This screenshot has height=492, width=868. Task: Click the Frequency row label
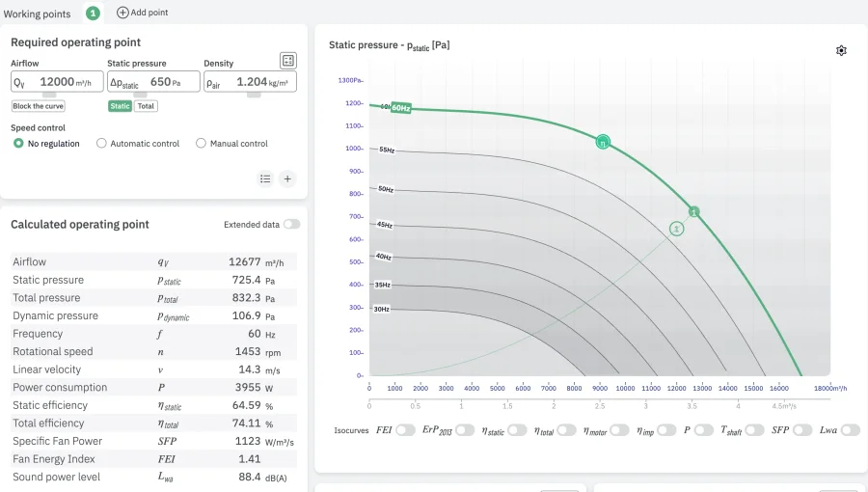(38, 334)
